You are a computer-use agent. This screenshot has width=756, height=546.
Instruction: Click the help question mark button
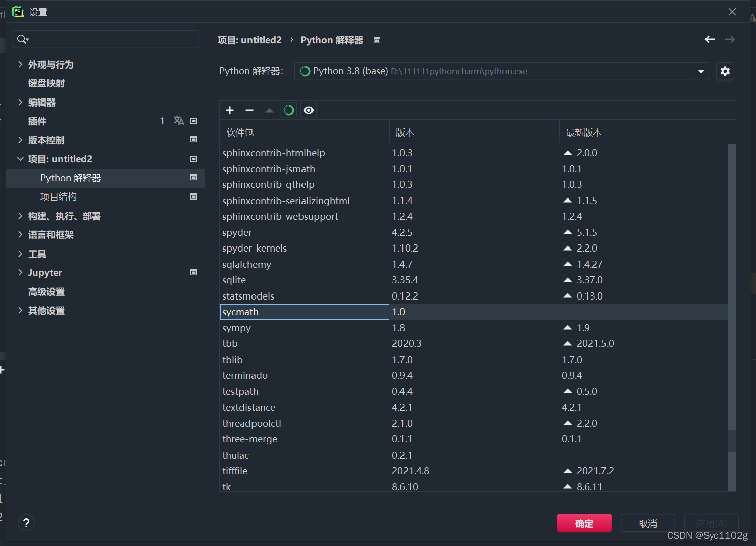26,523
